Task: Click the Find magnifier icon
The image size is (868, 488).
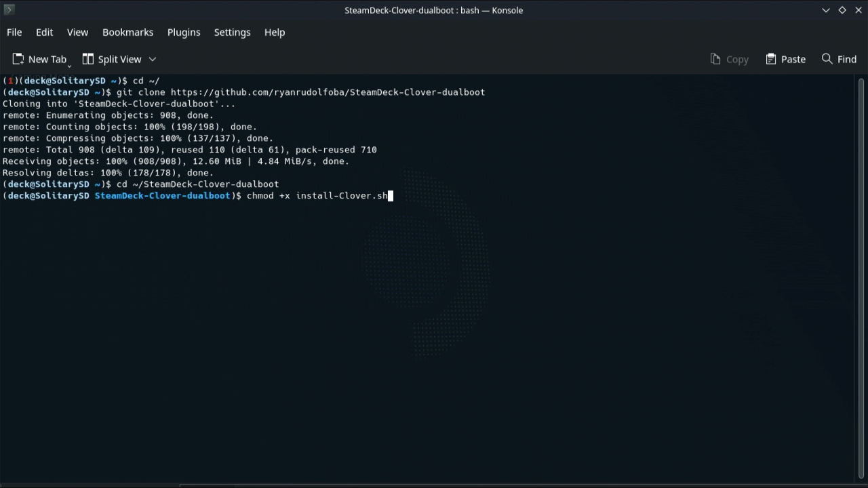Action: pos(827,59)
